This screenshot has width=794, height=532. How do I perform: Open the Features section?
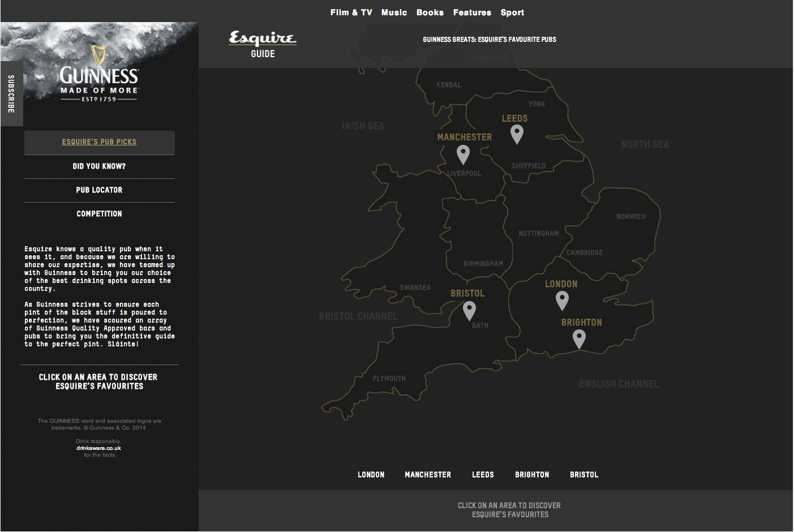[473, 12]
